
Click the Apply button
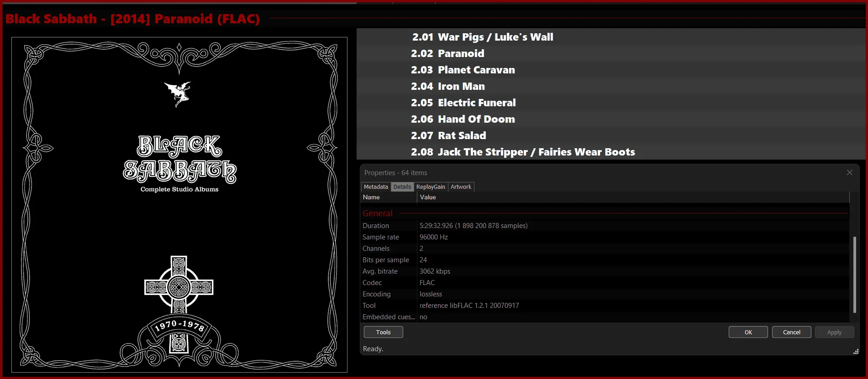pyautogui.click(x=834, y=332)
